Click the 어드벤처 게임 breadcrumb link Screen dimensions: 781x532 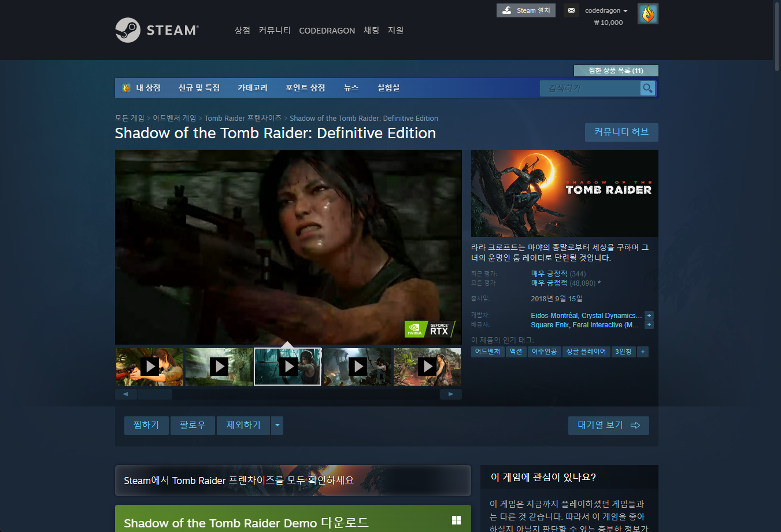pos(174,118)
